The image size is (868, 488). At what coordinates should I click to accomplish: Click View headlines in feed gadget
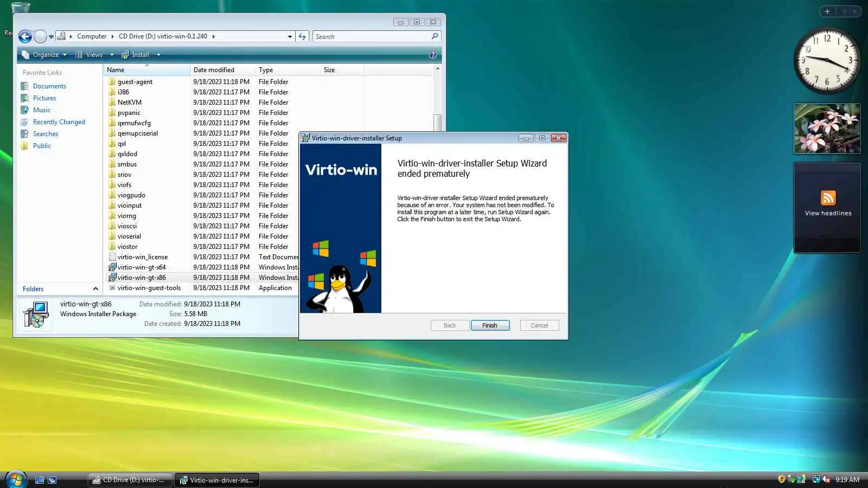(x=828, y=213)
